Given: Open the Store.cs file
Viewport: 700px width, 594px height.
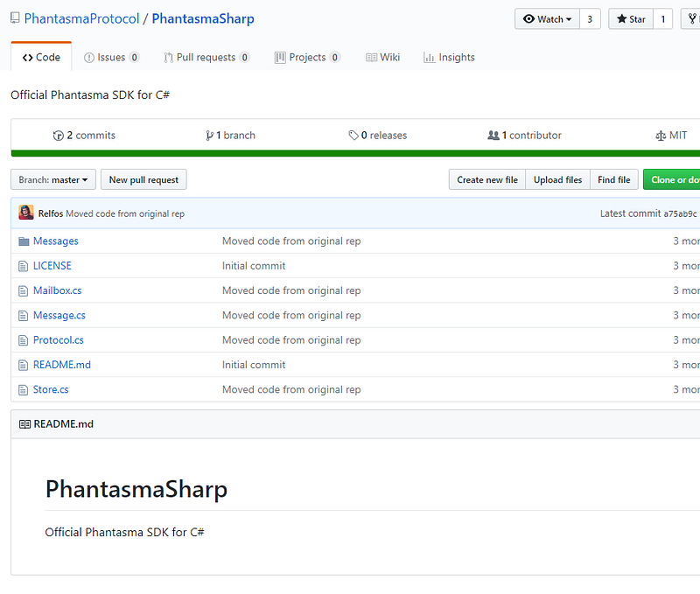Looking at the screenshot, I should pyautogui.click(x=51, y=389).
